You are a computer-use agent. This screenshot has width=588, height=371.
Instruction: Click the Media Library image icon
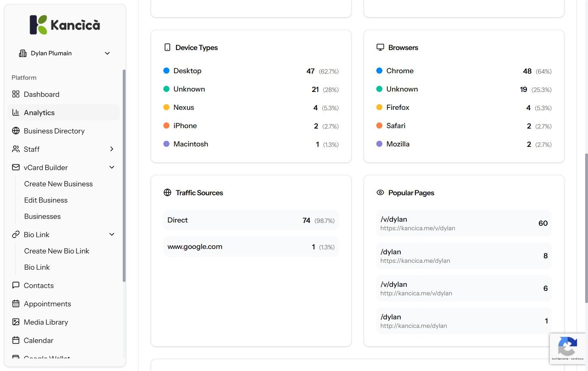(16, 322)
